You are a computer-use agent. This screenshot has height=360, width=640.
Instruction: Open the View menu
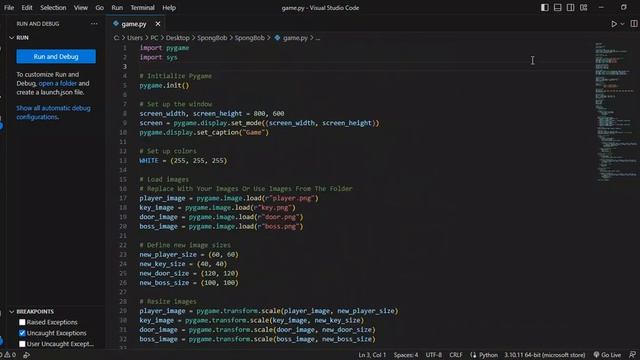point(81,8)
